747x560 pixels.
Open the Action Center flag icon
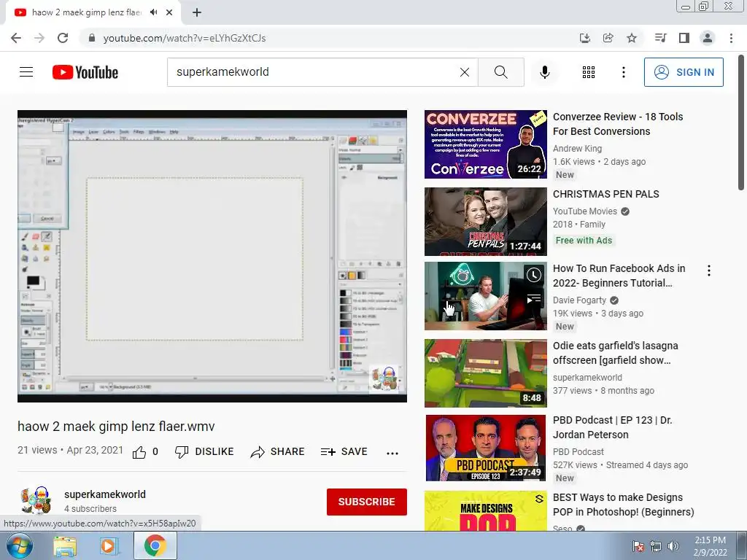tap(638, 546)
